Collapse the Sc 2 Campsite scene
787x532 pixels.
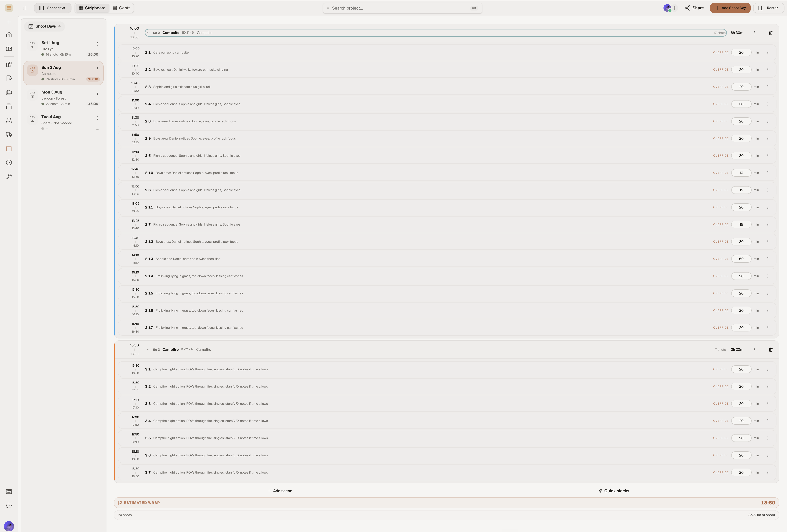point(148,33)
